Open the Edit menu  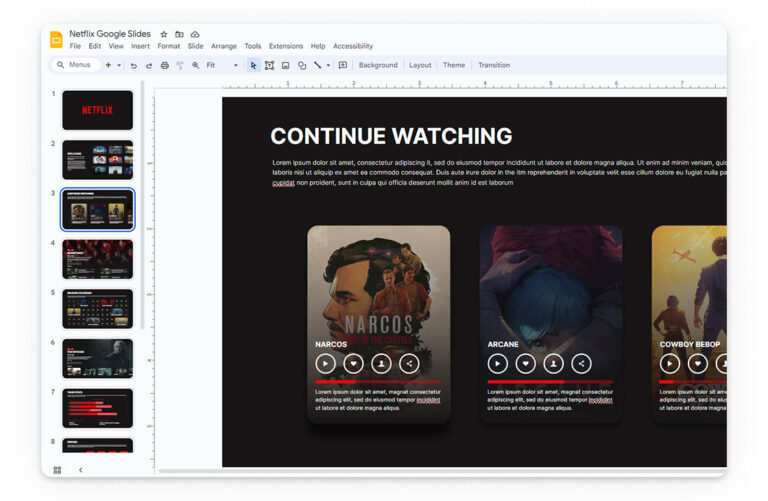point(95,46)
